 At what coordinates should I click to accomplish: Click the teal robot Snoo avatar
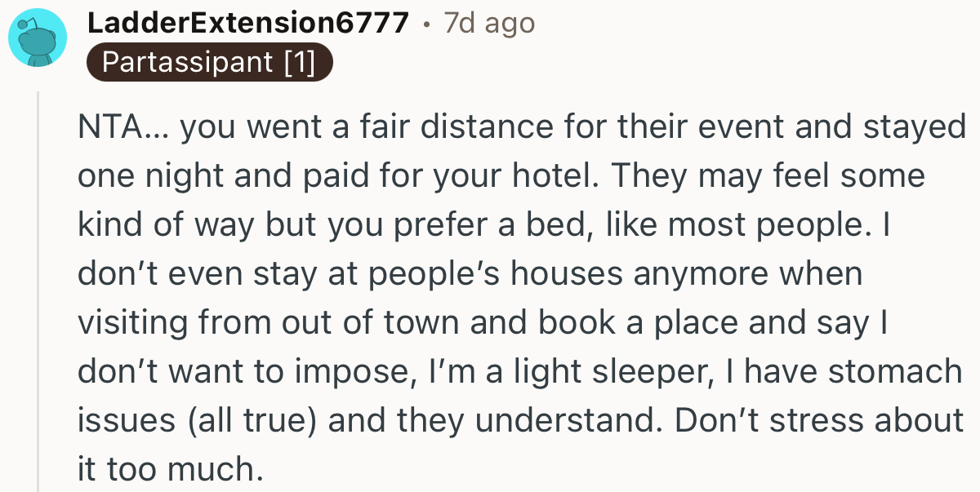(38, 37)
